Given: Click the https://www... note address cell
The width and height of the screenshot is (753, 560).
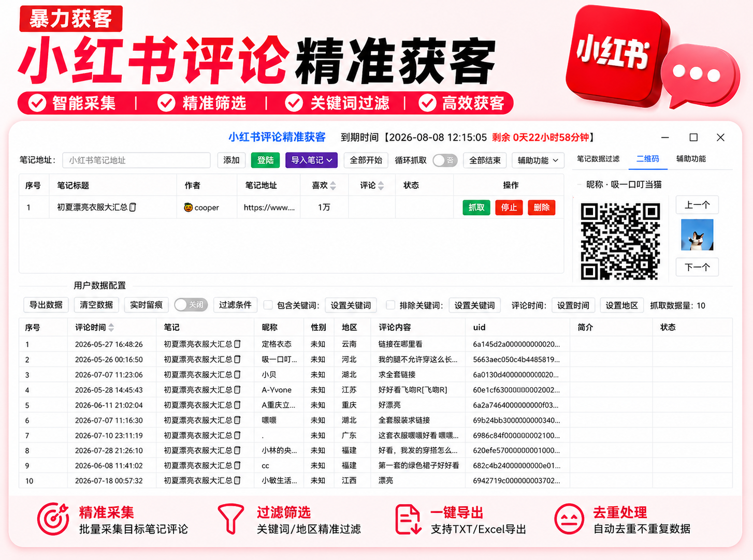Looking at the screenshot, I should click(x=269, y=208).
